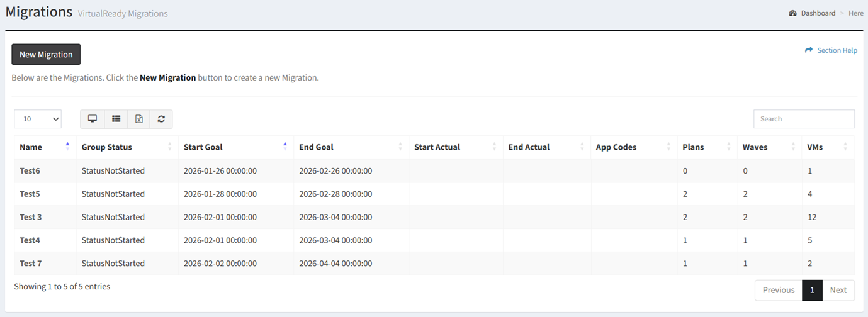Click the Previous pagination button
Screen dimensions: 868x317
click(x=779, y=290)
